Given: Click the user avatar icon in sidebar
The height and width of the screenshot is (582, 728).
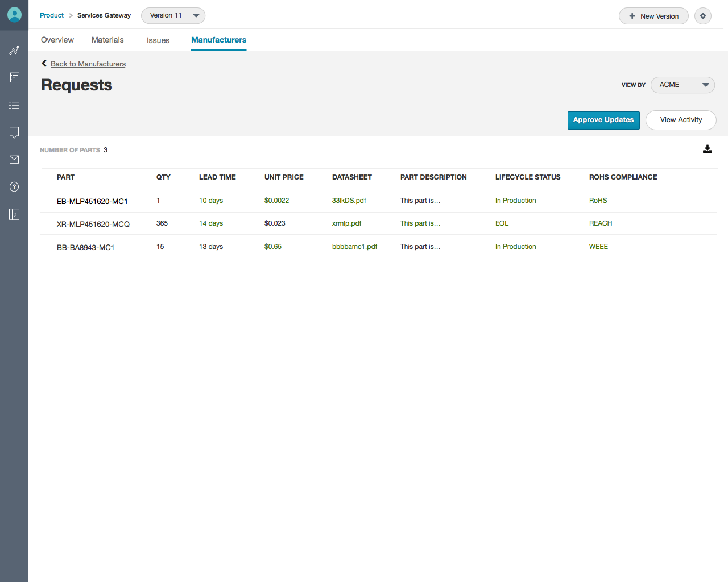Looking at the screenshot, I should tap(14, 15).
